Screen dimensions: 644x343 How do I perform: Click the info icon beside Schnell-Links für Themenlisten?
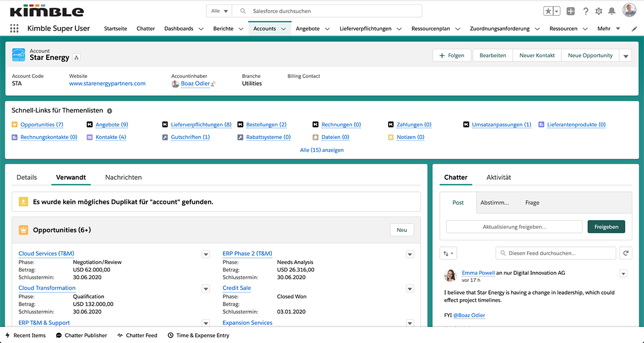(110, 111)
